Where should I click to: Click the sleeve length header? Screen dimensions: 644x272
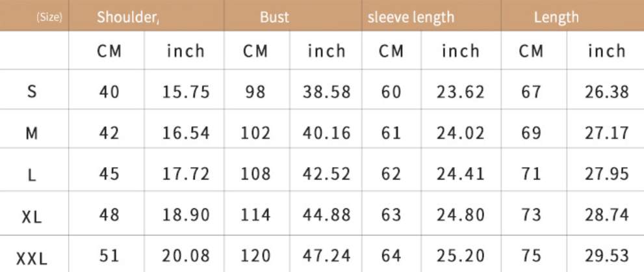click(x=411, y=18)
